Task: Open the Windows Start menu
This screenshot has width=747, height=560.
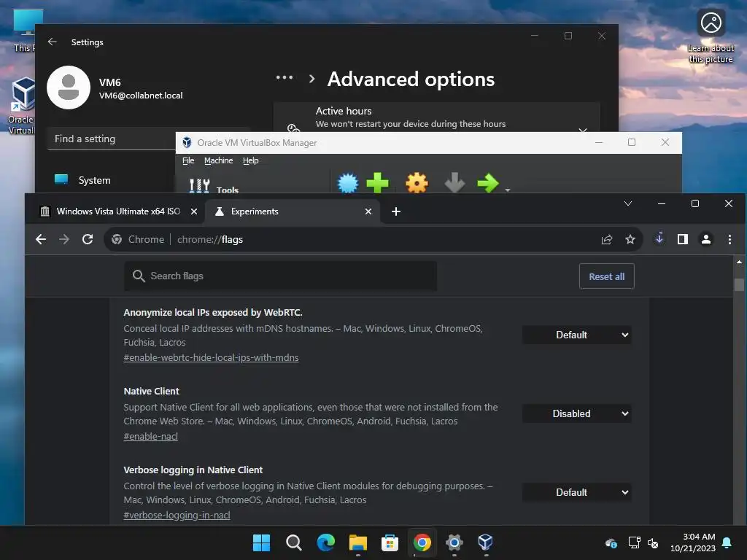Action: (261, 542)
